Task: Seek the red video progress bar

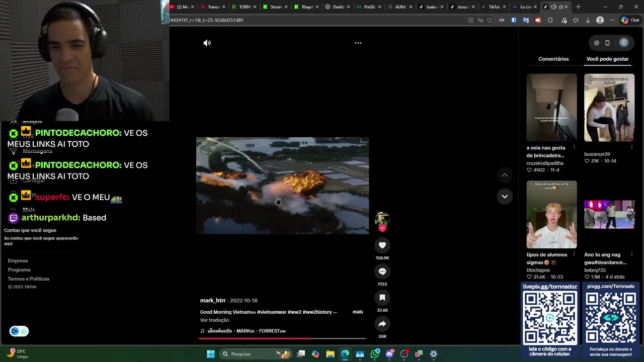Action: [x=282, y=338]
